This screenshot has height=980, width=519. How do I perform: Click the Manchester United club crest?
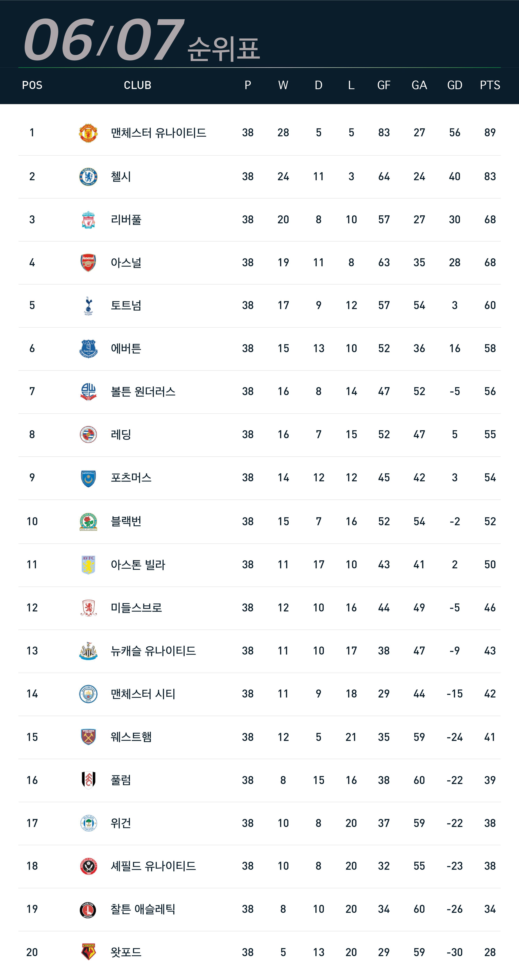[x=88, y=133]
